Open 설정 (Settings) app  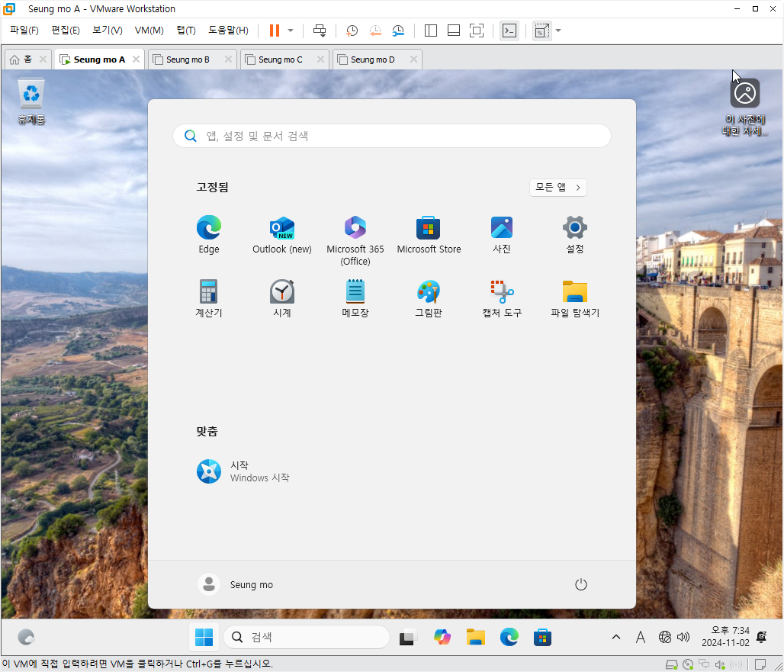pyautogui.click(x=575, y=234)
